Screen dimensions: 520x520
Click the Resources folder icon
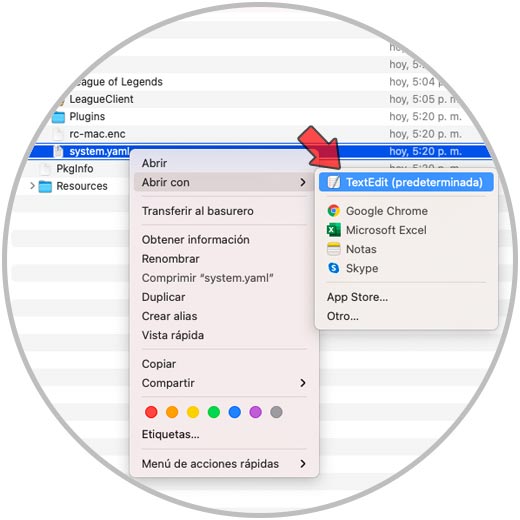pos(45,186)
